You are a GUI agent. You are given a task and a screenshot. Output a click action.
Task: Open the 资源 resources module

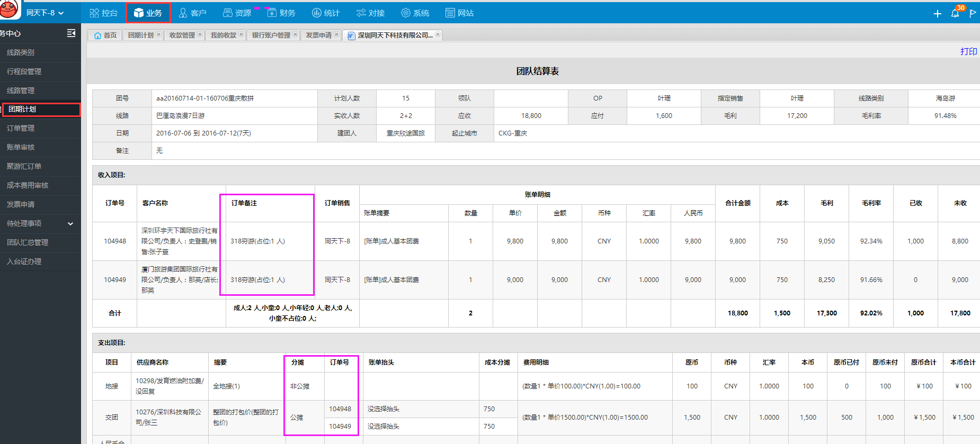[x=237, y=13]
